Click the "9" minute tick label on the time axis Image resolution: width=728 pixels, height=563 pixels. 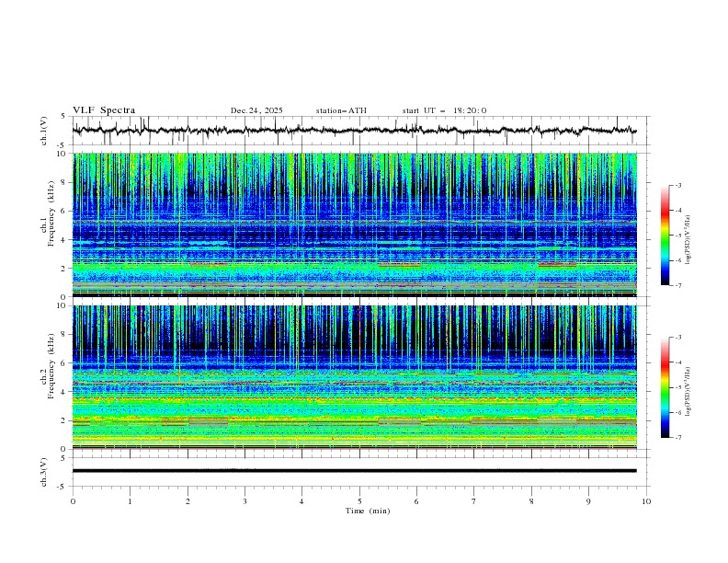[588, 501]
